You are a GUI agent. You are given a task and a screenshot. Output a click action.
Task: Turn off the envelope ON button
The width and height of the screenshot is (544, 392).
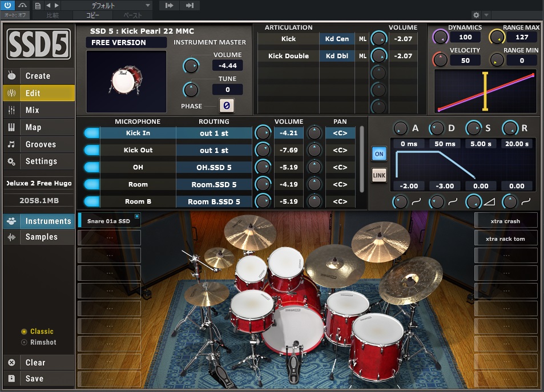click(x=378, y=153)
